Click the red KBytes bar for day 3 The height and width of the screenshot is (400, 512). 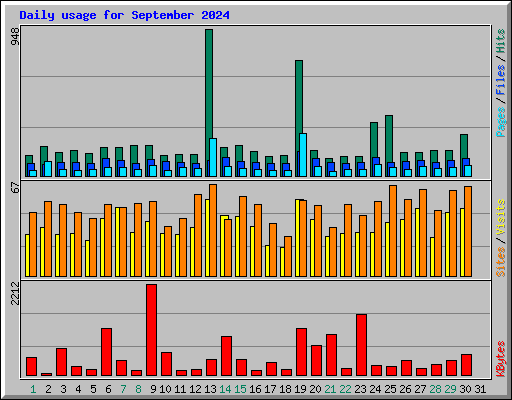coord(61,362)
